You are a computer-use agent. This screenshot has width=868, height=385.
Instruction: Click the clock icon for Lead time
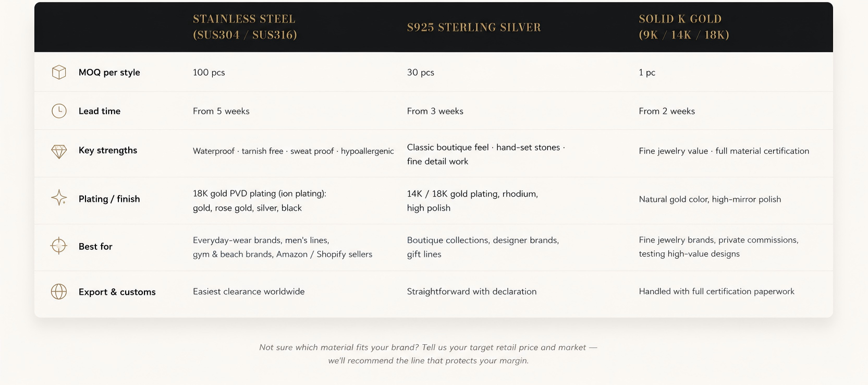(x=59, y=111)
